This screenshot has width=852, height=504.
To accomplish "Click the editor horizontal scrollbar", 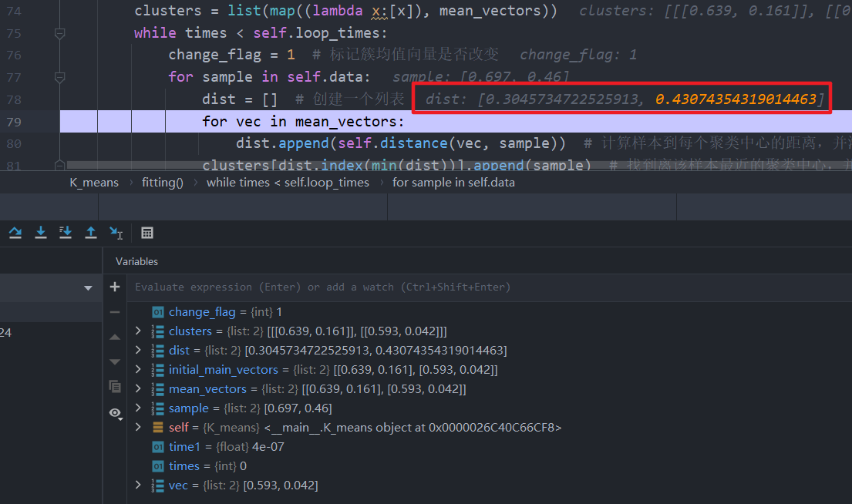I will (x=327, y=165).
